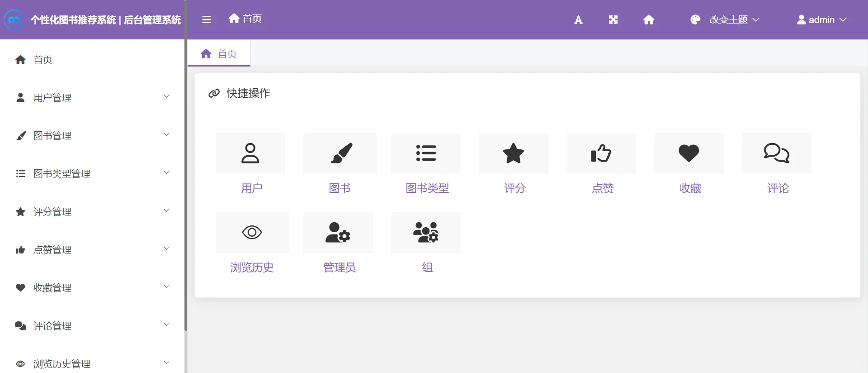868x373 pixels.
Task: Open the 点赞 thumbs-up icon tile
Action: 601,153
